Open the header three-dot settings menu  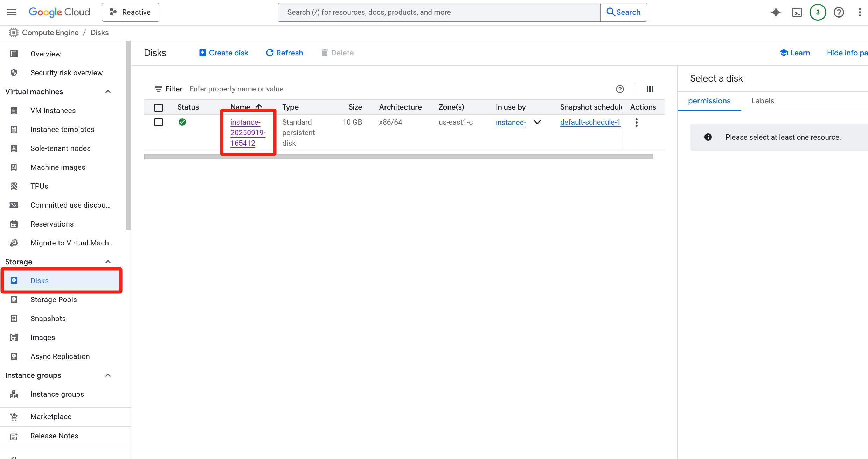click(x=860, y=12)
